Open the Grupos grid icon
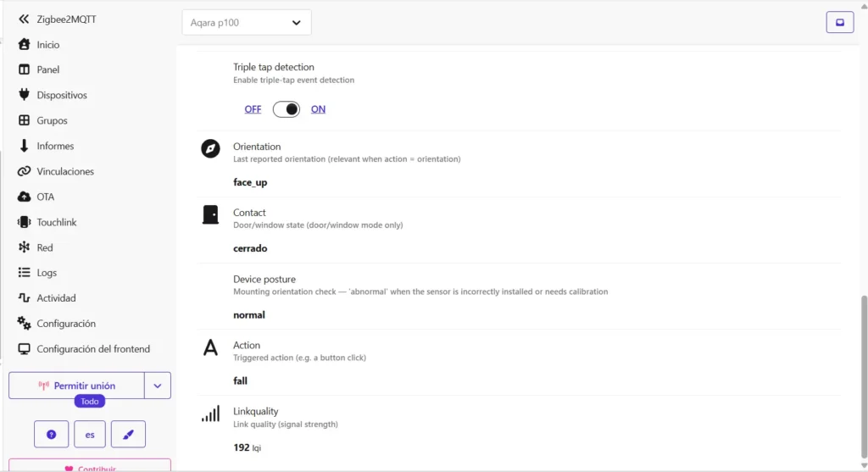 point(24,120)
